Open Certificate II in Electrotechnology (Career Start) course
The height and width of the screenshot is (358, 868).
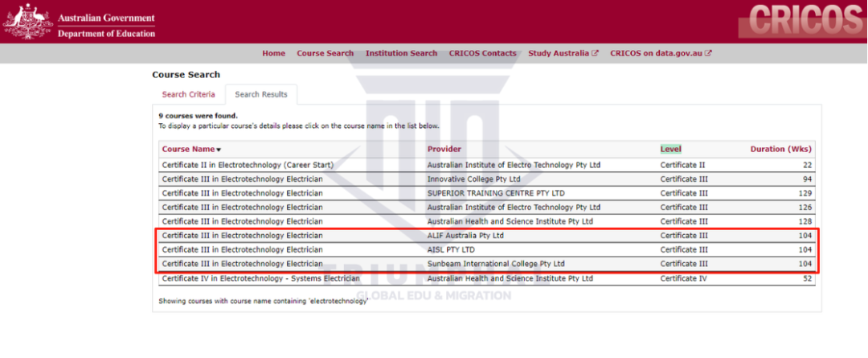248,165
